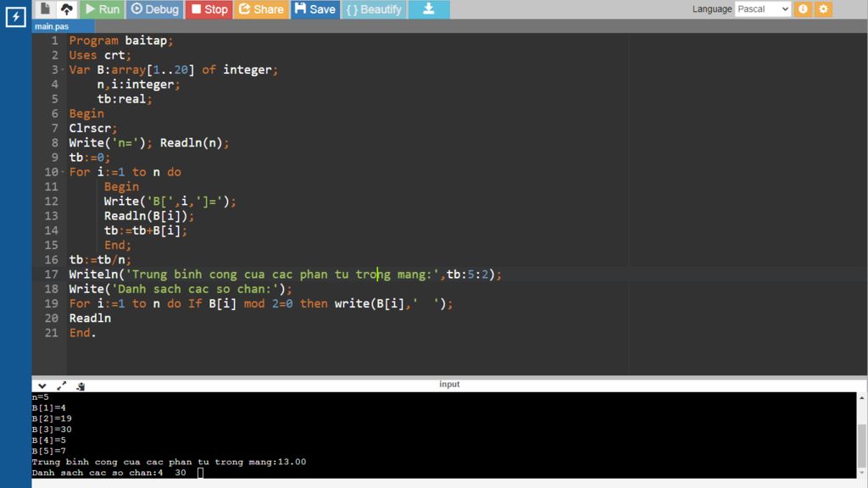Click the console scrollbar thumb

(x=861, y=446)
